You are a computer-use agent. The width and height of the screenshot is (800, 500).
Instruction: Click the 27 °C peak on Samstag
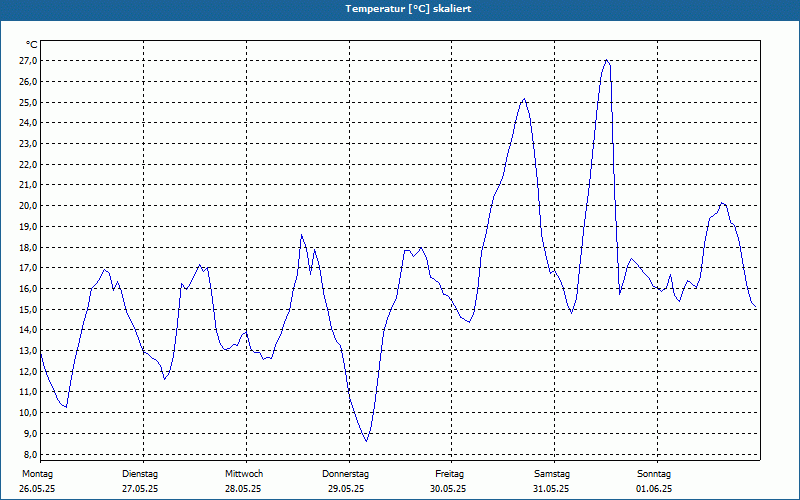[606, 60]
